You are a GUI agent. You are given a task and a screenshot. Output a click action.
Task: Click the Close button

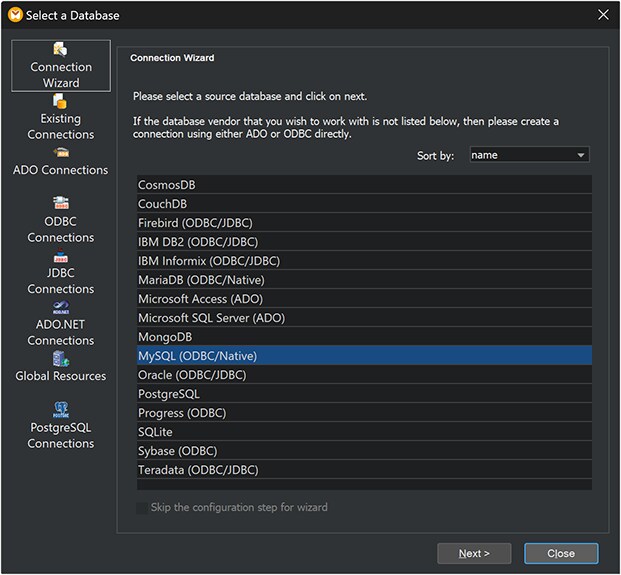[x=561, y=553]
